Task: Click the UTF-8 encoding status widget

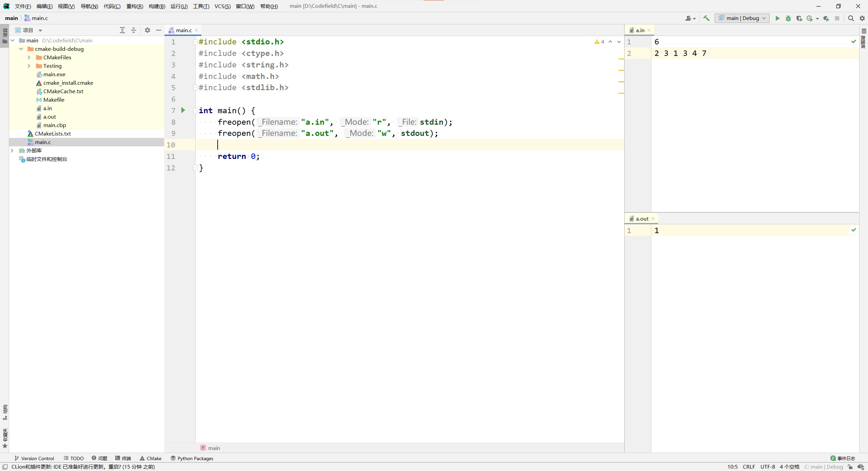Action: coord(767,467)
